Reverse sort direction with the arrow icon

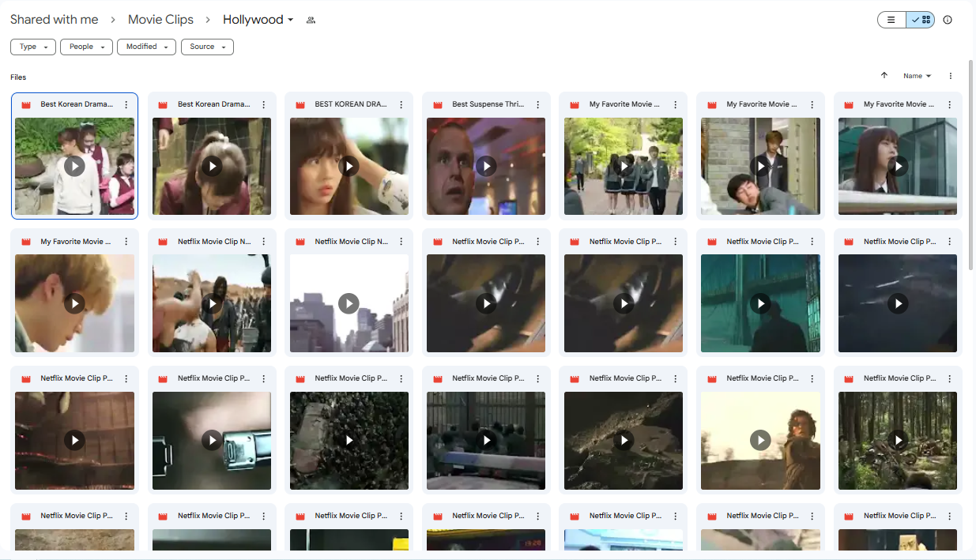884,76
